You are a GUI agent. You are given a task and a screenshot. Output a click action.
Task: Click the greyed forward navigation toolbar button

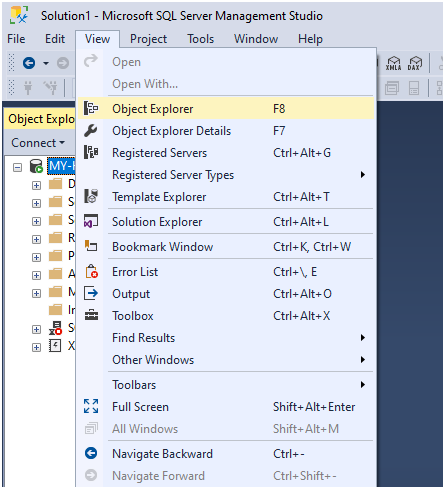pos(63,63)
